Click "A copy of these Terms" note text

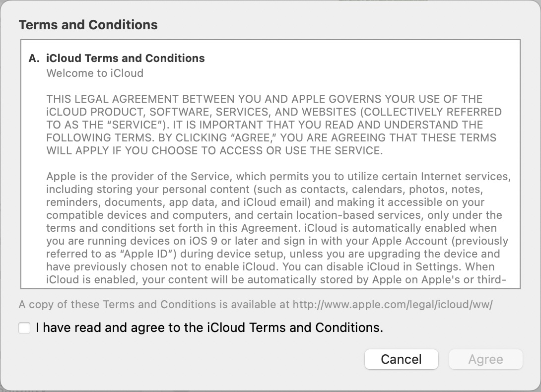coord(69,304)
